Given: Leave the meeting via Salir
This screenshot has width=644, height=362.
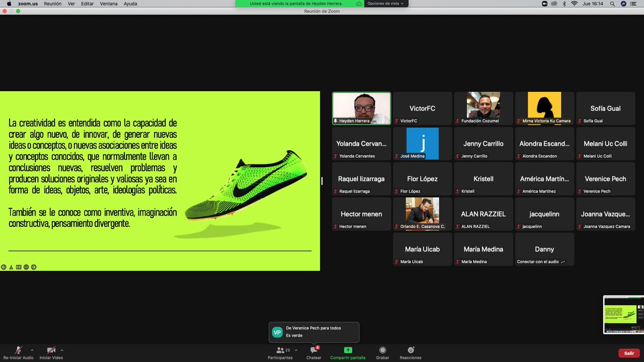Looking at the screenshot, I should coord(629,353).
